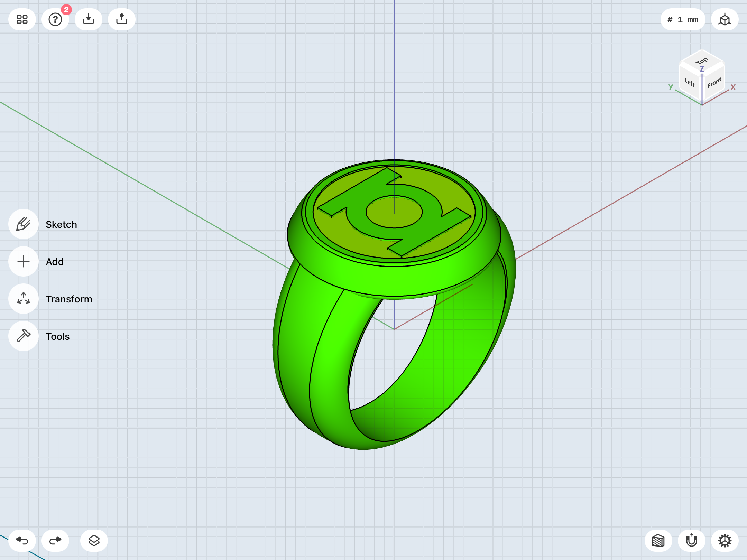
Task: Redo the last action
Action: pyautogui.click(x=55, y=541)
